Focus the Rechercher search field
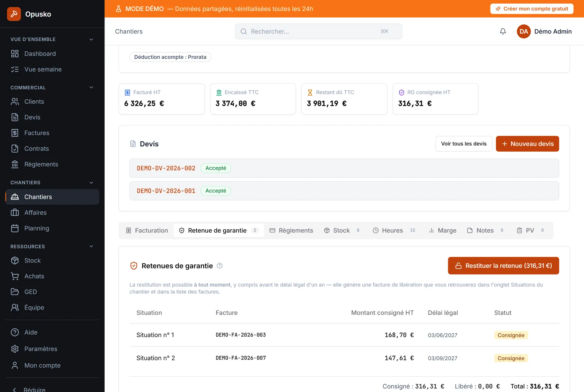Image resolution: width=584 pixels, height=392 pixels. point(318,31)
